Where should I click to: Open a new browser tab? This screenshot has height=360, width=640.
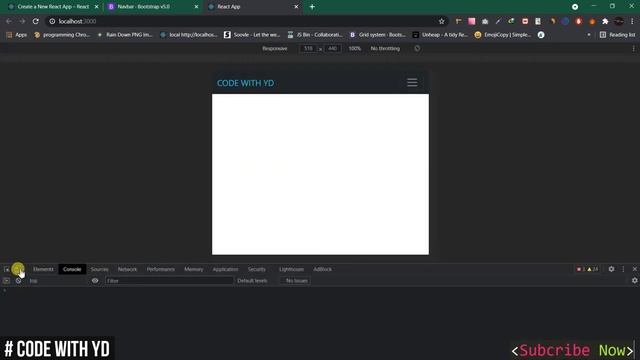click(x=312, y=7)
